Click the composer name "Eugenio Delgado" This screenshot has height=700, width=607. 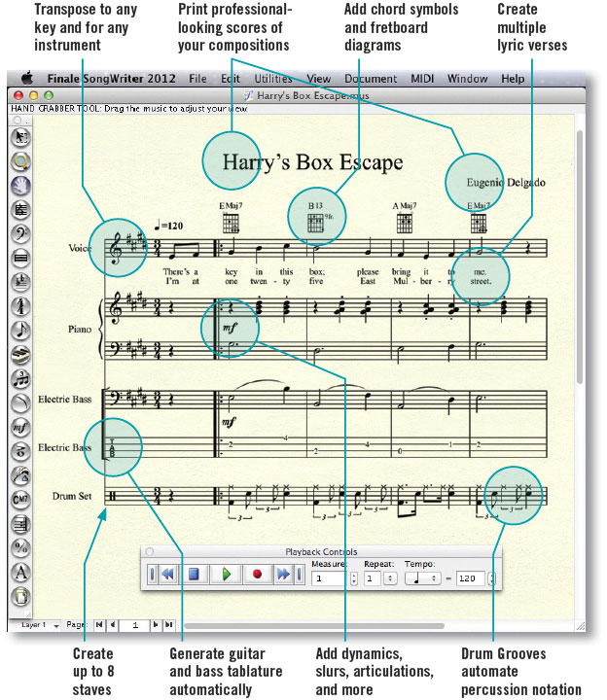point(506,183)
